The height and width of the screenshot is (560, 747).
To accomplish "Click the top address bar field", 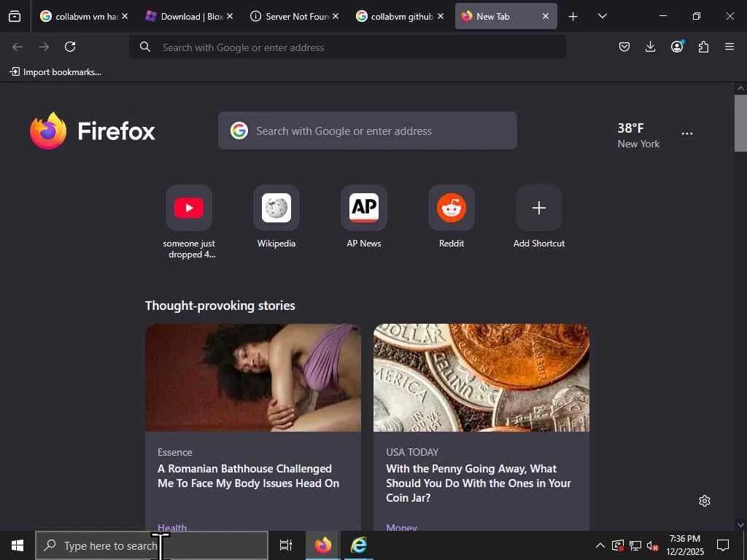I will (348, 47).
